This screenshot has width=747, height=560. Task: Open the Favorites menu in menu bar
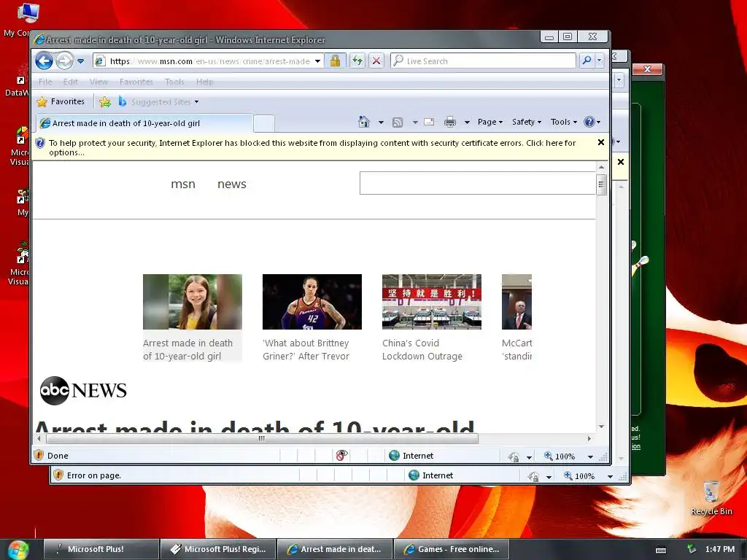(136, 82)
